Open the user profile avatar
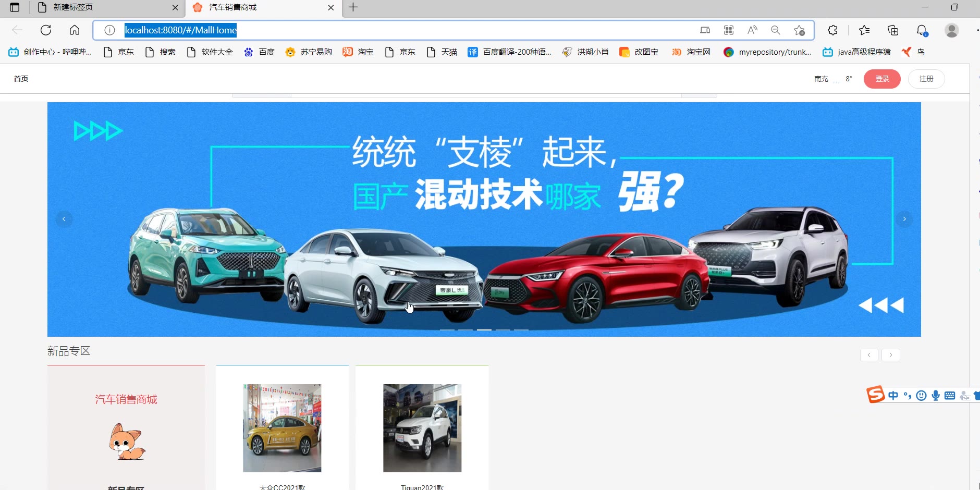 (x=952, y=30)
